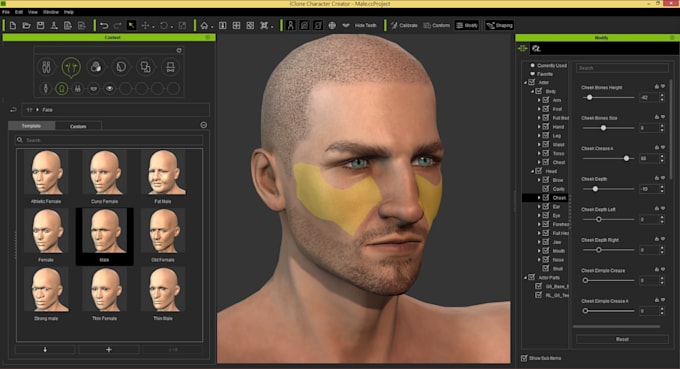Select the Move object tool
This screenshot has width=680, height=369.
[x=145, y=26]
